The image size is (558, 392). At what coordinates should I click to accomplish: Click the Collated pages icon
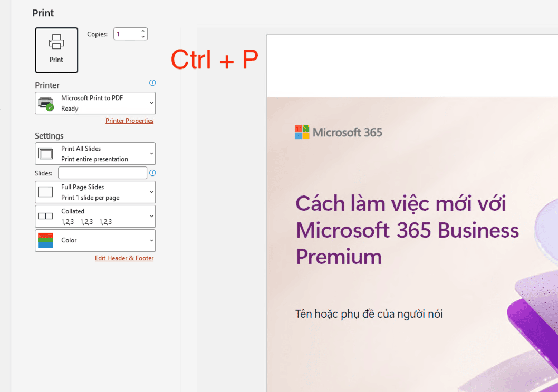(45, 216)
